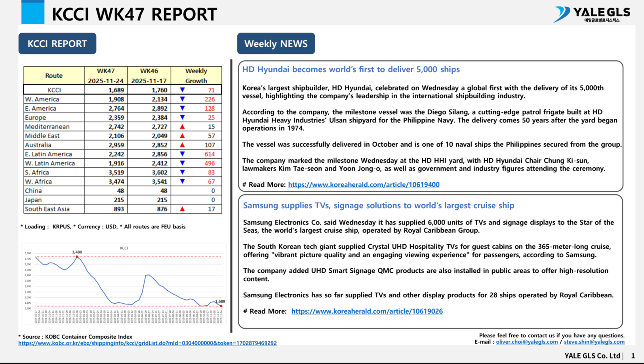644x364 pixels.
Task: Click steve.shin@yalegls.com email link
Action: (594, 342)
